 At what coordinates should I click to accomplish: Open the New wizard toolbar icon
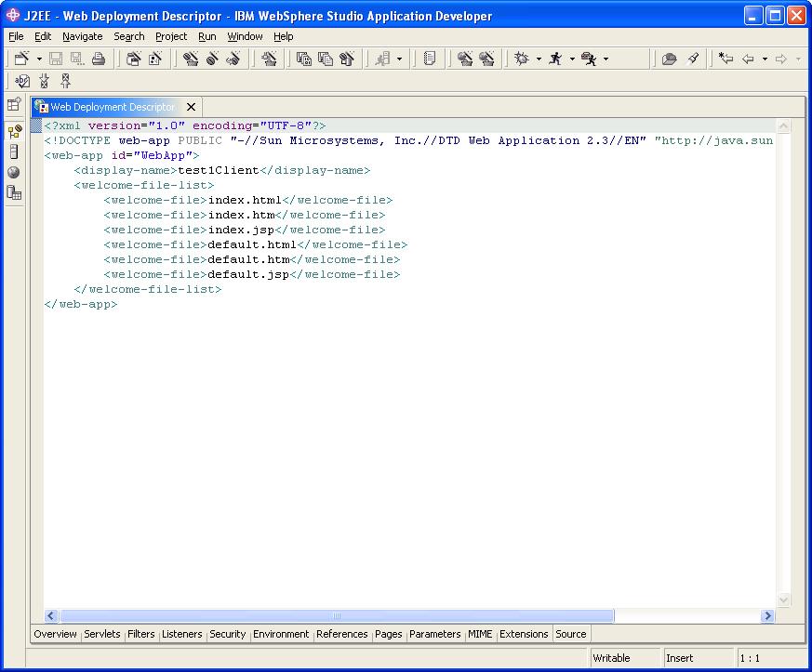point(21,59)
